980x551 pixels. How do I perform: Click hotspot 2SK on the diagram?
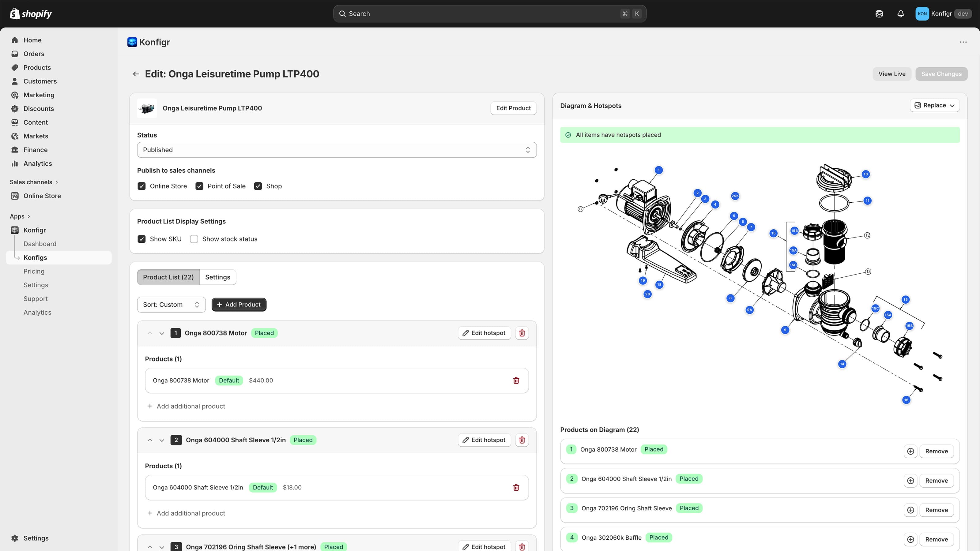[735, 196]
